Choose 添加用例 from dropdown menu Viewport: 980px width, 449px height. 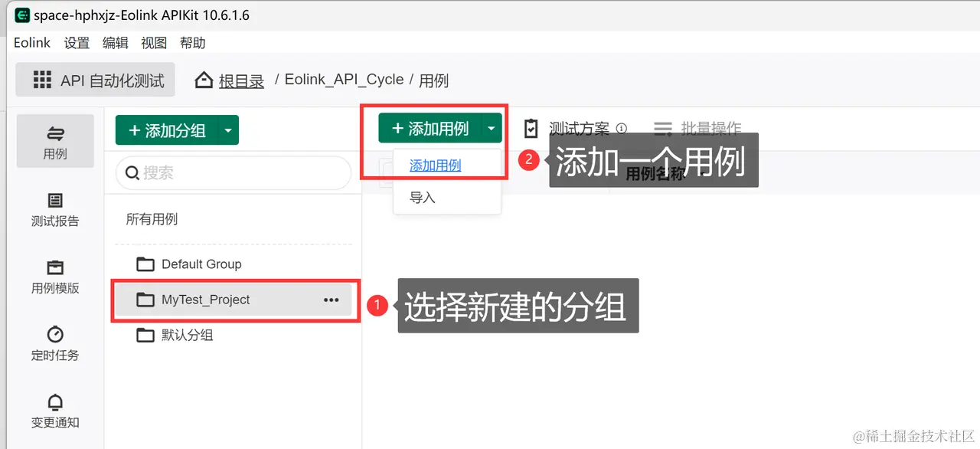pos(435,166)
